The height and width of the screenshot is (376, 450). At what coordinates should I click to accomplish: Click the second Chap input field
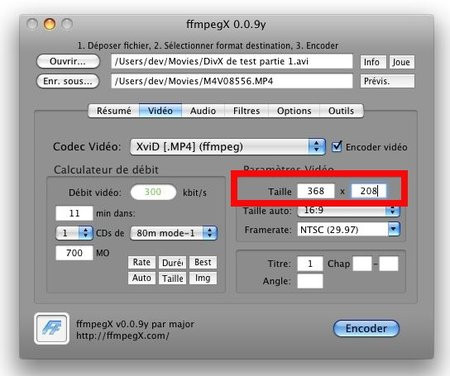(x=389, y=264)
